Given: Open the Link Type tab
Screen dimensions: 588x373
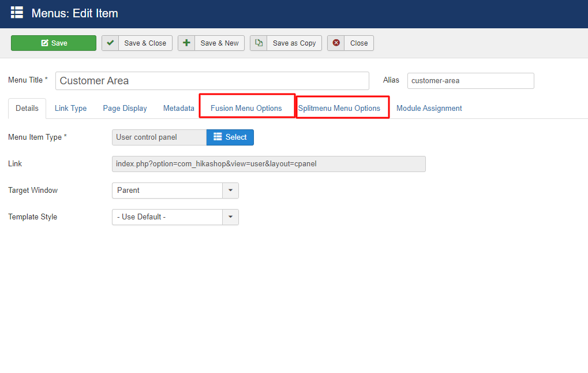Looking at the screenshot, I should [x=70, y=108].
